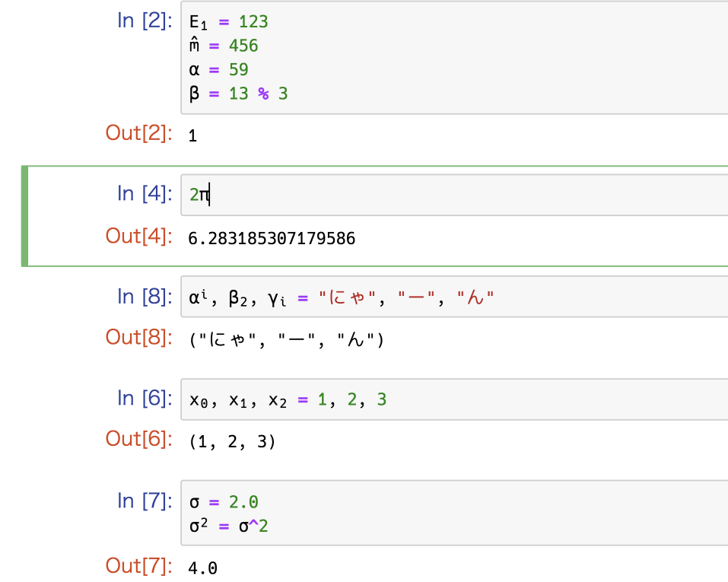728x582 pixels.
Task: Click the Out[7] result 4.0
Action: tap(202, 568)
